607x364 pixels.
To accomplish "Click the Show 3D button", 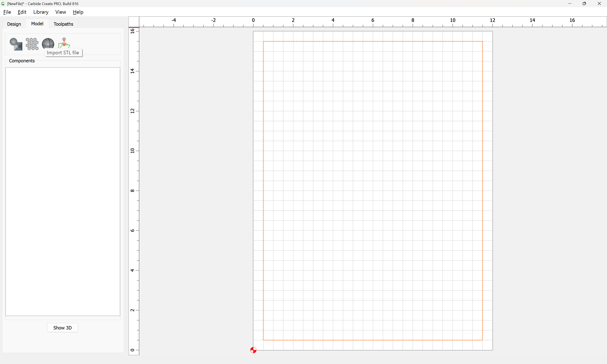I will [x=63, y=328].
